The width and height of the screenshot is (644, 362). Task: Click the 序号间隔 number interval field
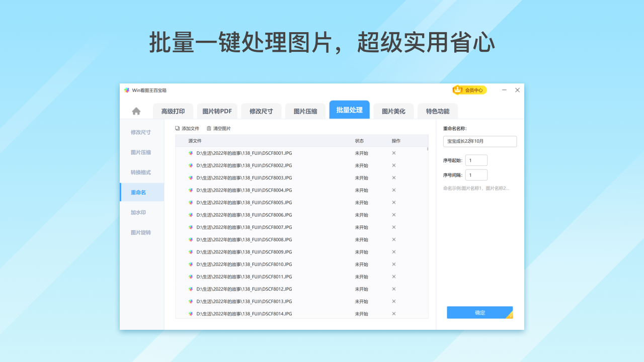tap(476, 174)
